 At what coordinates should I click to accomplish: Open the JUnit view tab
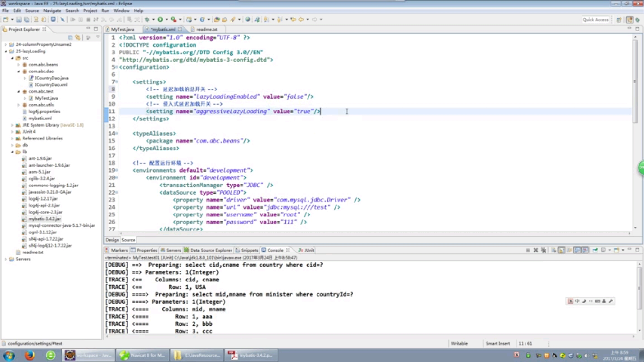(306, 250)
